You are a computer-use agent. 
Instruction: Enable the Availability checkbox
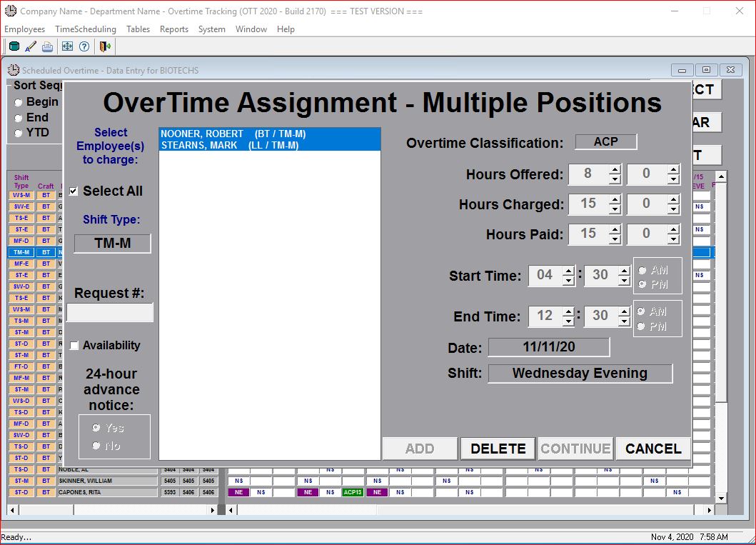pos(74,346)
